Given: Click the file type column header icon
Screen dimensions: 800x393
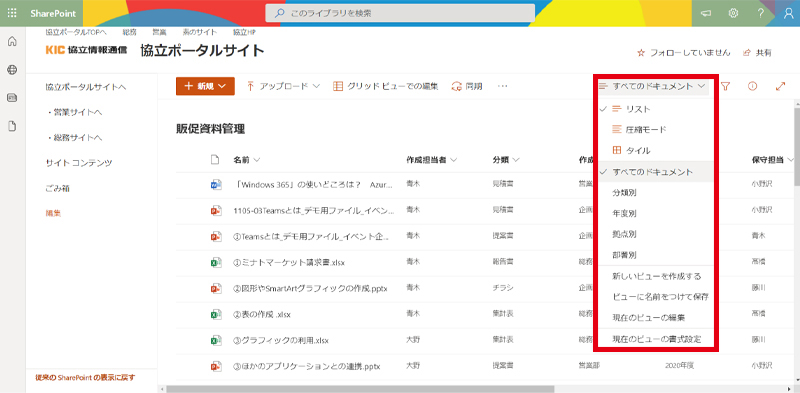Looking at the screenshot, I should point(215,160).
